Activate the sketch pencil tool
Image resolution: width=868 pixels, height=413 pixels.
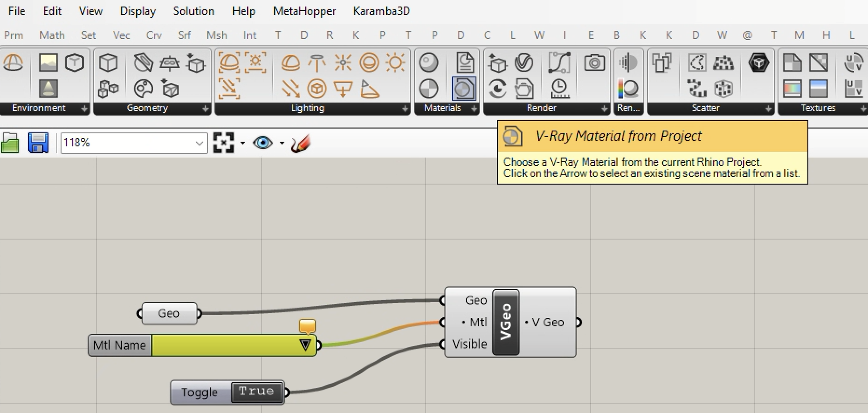tap(300, 143)
